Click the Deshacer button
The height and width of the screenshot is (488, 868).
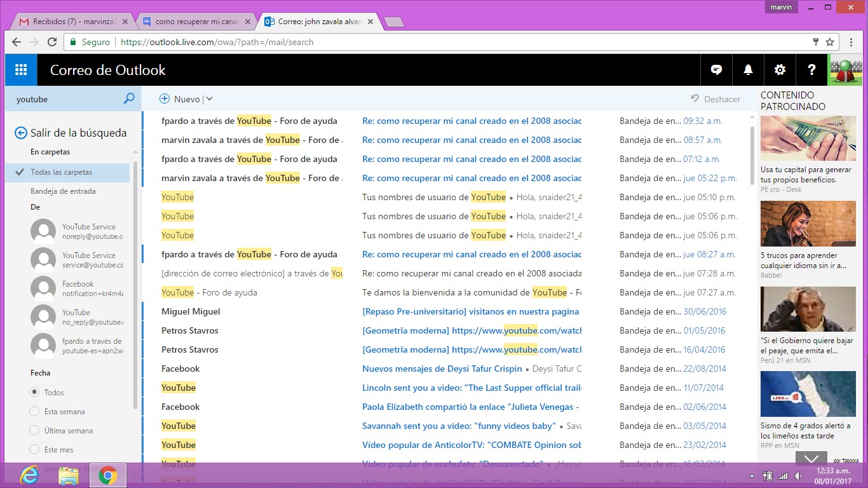[715, 99]
